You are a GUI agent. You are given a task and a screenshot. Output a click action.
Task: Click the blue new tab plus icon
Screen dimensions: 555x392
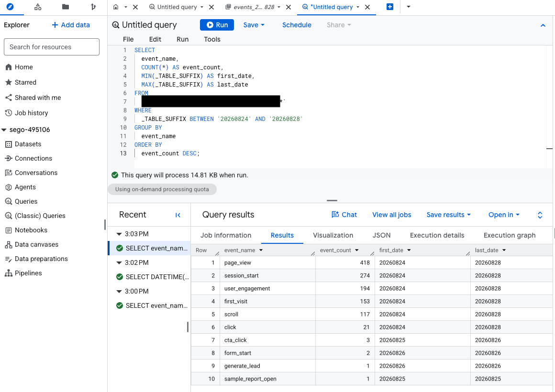pyautogui.click(x=390, y=7)
